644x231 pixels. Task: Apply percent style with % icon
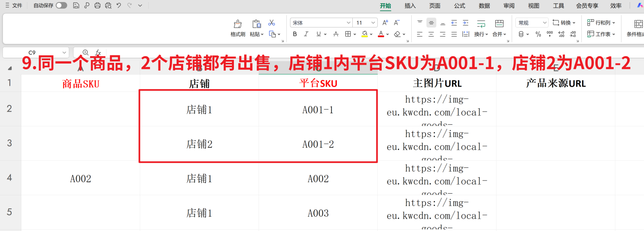[x=538, y=34]
